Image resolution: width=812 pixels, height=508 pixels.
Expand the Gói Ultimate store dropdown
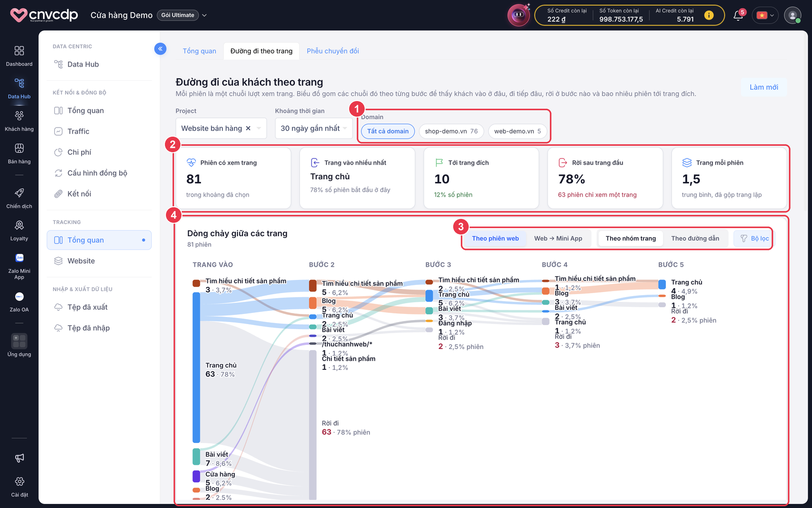[205, 15]
